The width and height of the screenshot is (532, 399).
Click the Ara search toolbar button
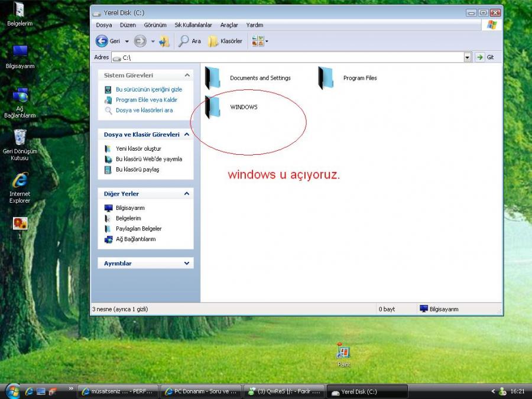pos(190,41)
